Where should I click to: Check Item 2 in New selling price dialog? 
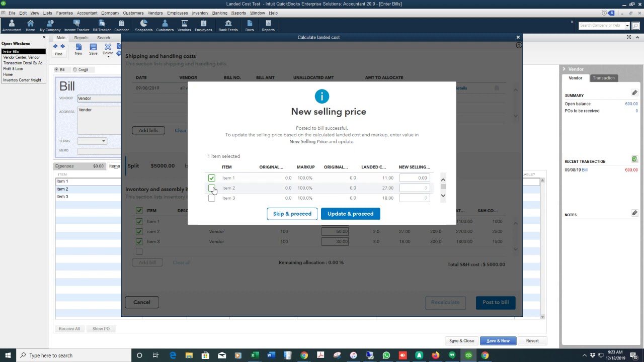click(211, 188)
